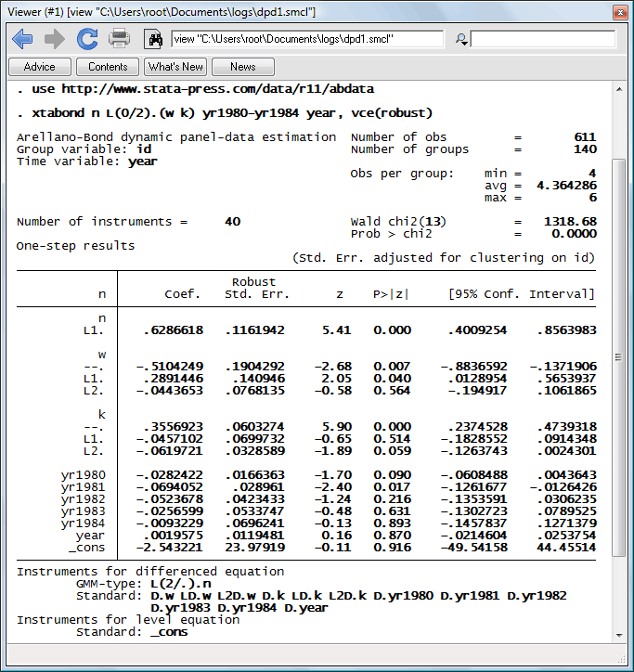The width and height of the screenshot is (634, 672).
Task: Click the gray forward arrow icon
Action: 55,39
